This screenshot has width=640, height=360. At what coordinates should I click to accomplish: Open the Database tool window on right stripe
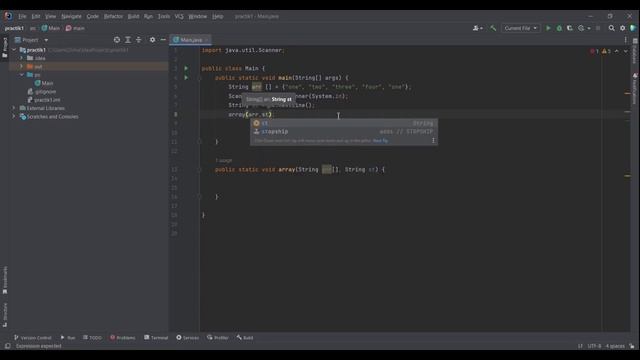tap(635, 51)
